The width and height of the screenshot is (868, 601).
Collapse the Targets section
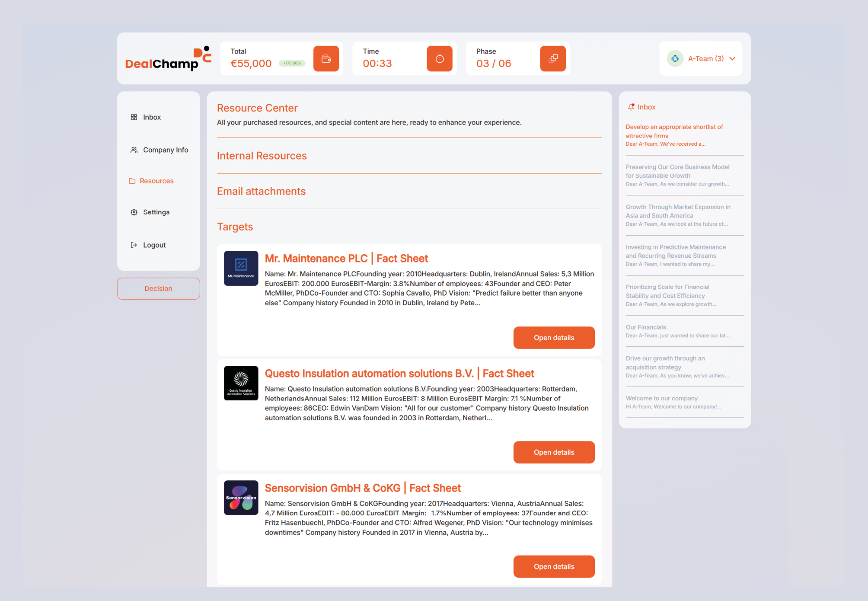(235, 227)
